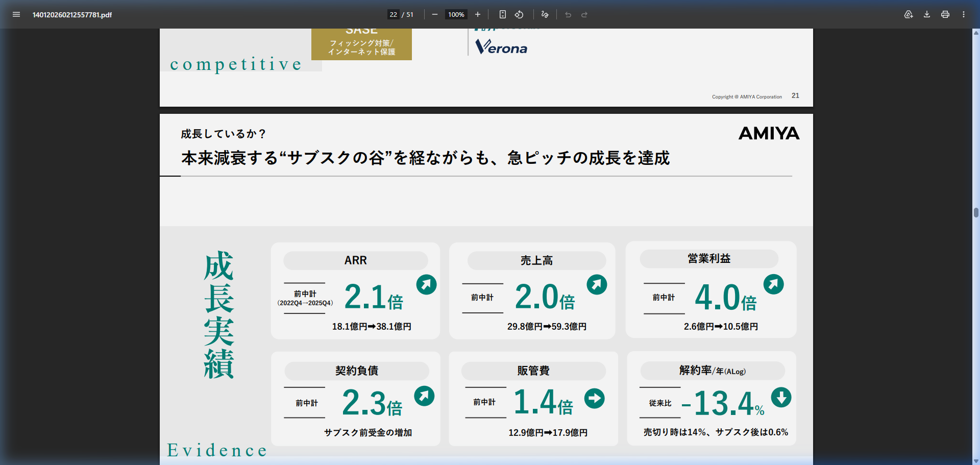Click the zoom in plus button
Viewport: 980px width, 465px height.
click(x=477, y=14)
